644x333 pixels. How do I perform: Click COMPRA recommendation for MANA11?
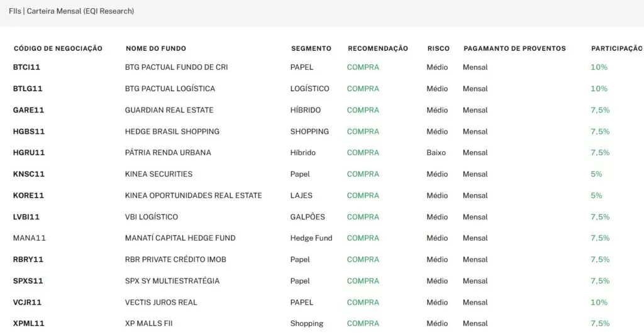(x=363, y=238)
